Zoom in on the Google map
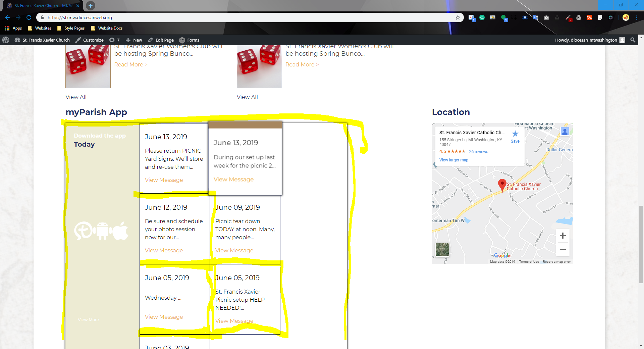Viewport: 644px width, 349px height. tap(562, 236)
